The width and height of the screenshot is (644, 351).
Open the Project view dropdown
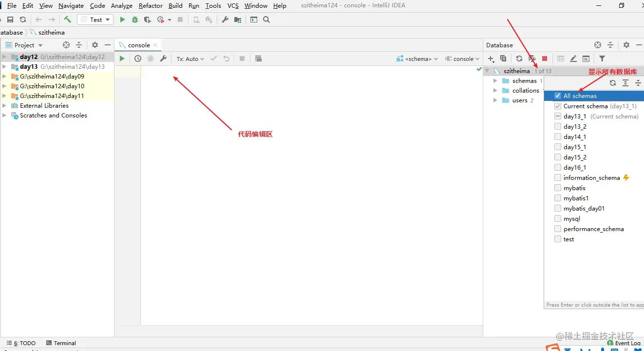pos(24,45)
